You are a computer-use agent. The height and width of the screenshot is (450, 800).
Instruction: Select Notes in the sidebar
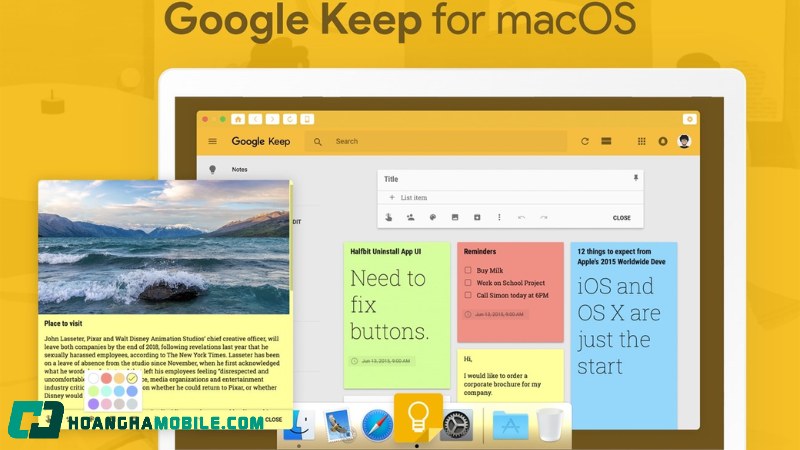pos(239,169)
